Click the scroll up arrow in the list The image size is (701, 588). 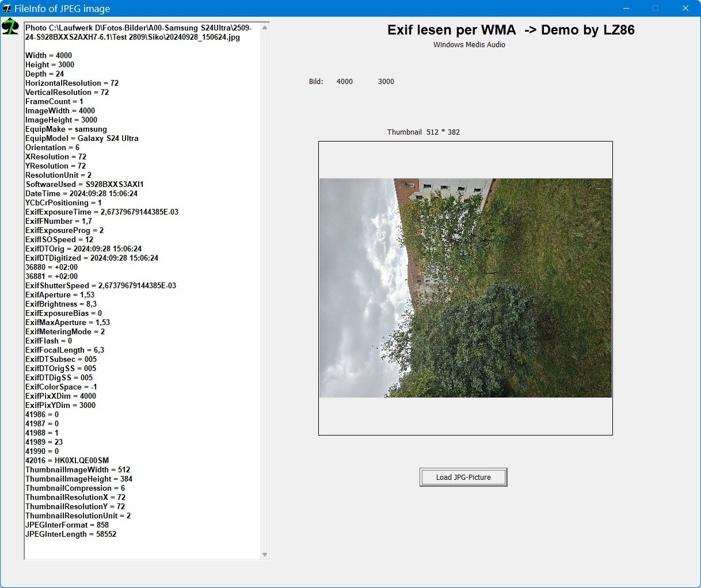pos(265,28)
